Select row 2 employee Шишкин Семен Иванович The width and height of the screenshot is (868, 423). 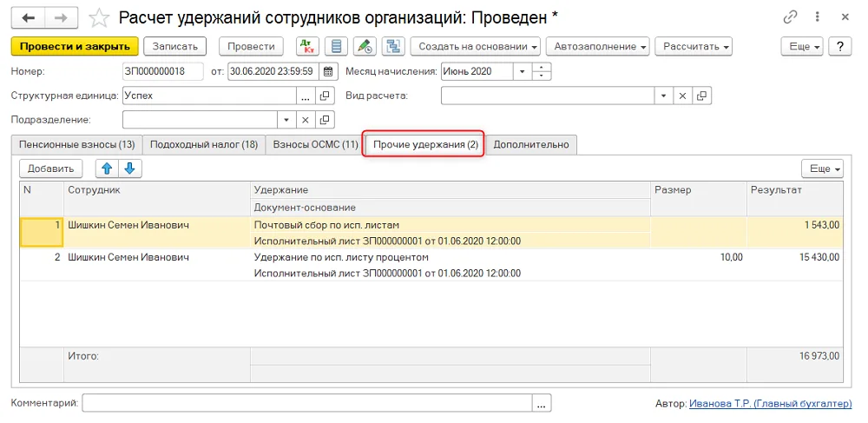[x=128, y=257]
